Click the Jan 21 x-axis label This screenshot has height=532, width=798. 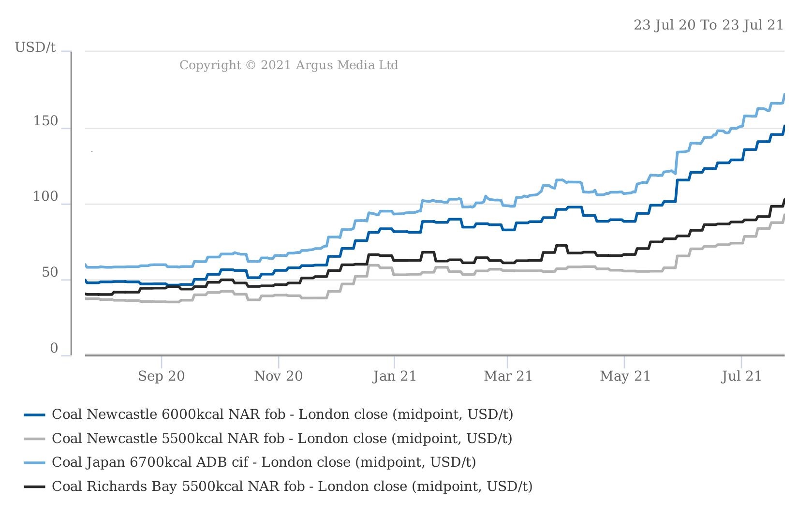[x=394, y=376]
